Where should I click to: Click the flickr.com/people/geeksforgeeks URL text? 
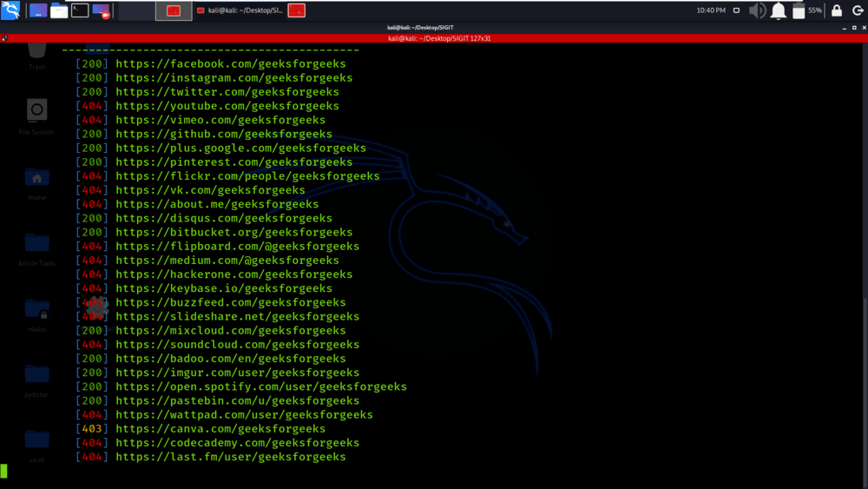248,176
